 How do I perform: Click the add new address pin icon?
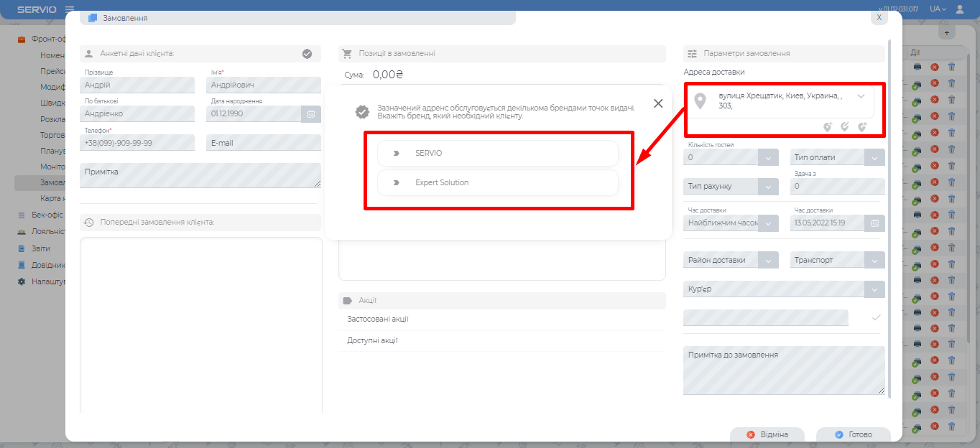point(828,127)
